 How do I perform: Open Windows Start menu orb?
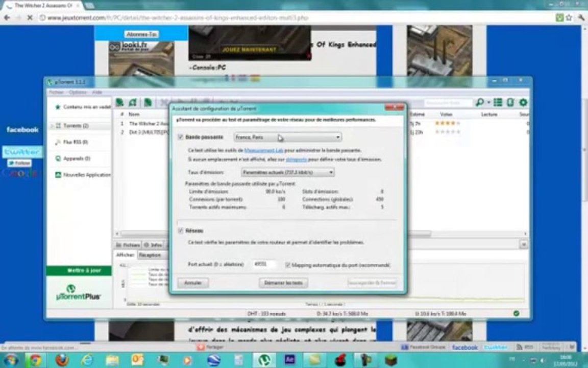click(x=11, y=360)
